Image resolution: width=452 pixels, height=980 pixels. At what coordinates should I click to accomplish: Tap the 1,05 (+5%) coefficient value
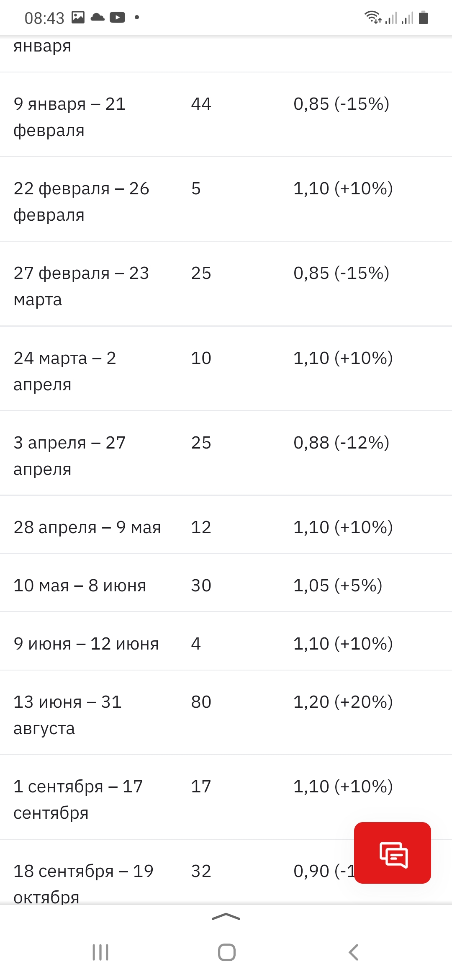point(338,585)
